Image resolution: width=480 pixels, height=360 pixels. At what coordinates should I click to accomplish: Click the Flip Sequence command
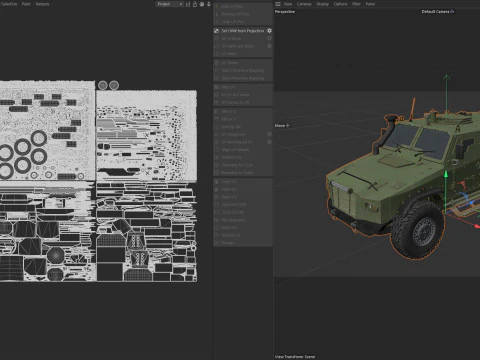point(233,220)
